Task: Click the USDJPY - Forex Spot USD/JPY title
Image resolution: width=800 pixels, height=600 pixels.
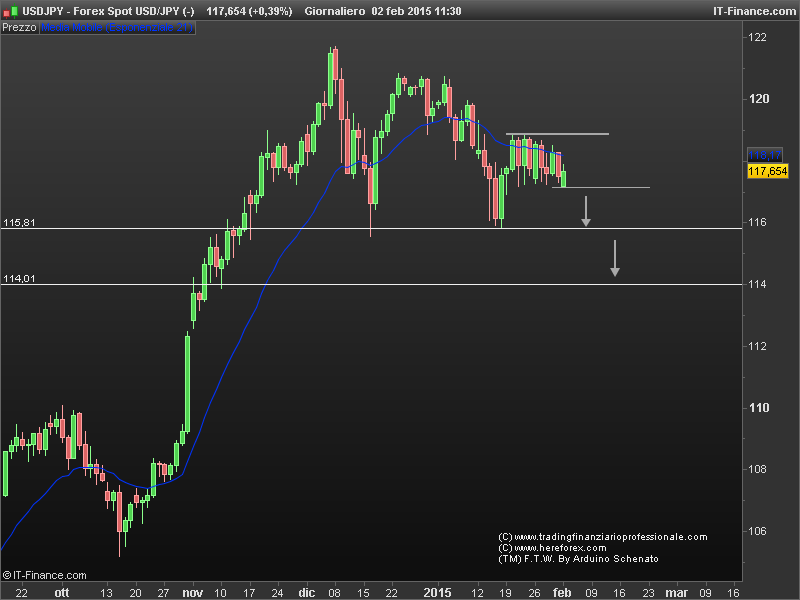Action: pyautogui.click(x=108, y=11)
